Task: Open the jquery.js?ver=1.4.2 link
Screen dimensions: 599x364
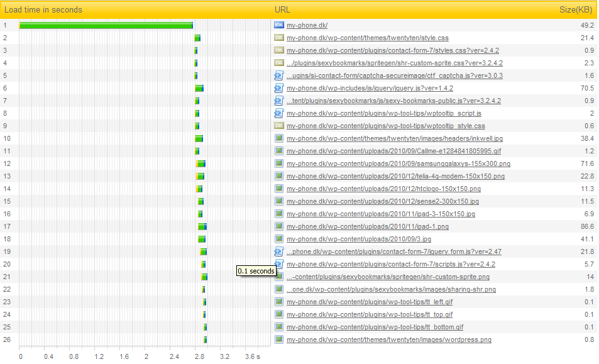Action: pos(370,89)
